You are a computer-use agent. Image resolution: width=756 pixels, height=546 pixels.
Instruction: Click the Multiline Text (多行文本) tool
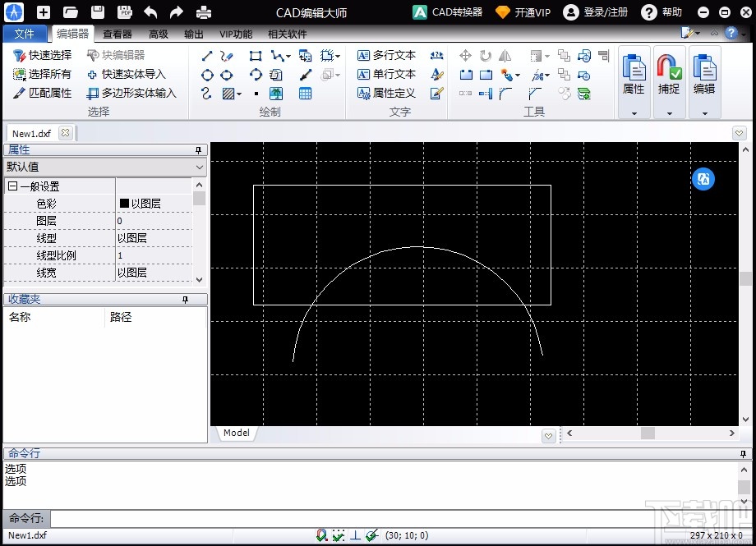(387, 55)
